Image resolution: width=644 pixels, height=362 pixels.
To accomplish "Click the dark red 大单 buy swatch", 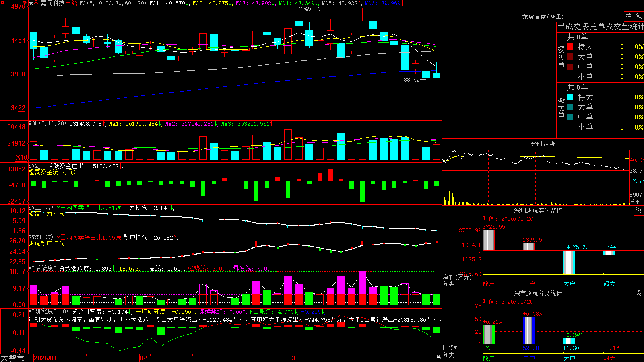I will click(x=570, y=57).
